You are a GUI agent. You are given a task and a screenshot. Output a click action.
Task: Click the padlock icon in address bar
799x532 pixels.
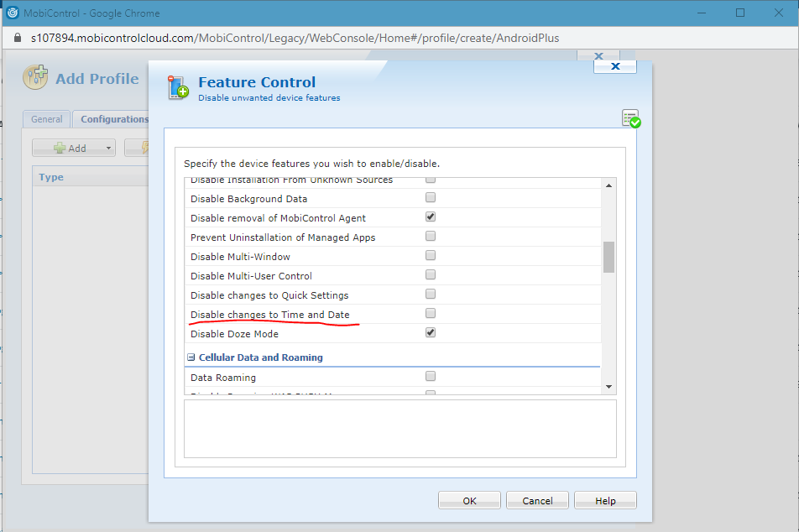tap(17, 38)
